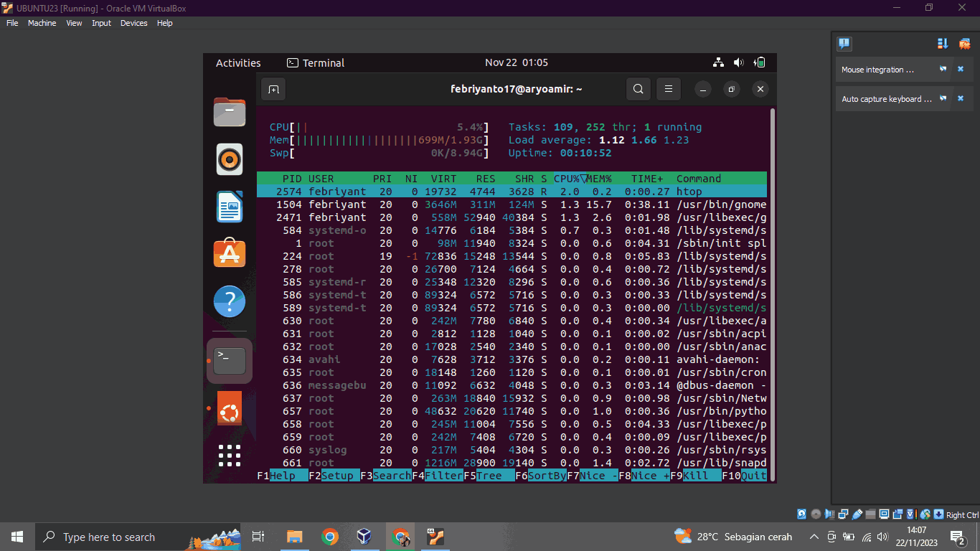This screenshot has height=551, width=980.
Task: Select the htop process row PID 2574
Action: coord(512,192)
